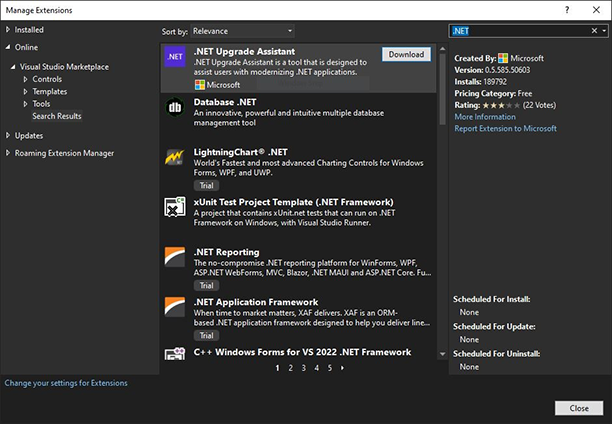This screenshot has width=612, height=424.
Task: Select the Database .NET result title
Action: (225, 102)
